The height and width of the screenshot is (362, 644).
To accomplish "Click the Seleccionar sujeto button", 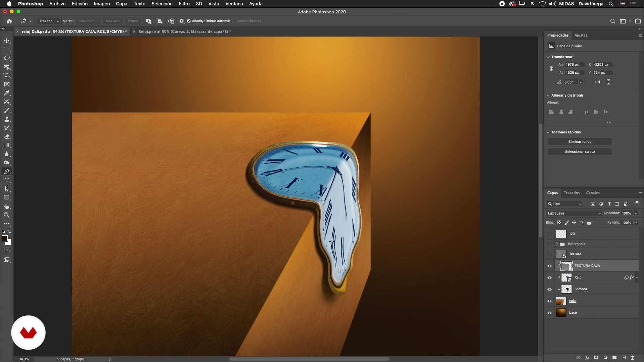I will coord(580,152).
